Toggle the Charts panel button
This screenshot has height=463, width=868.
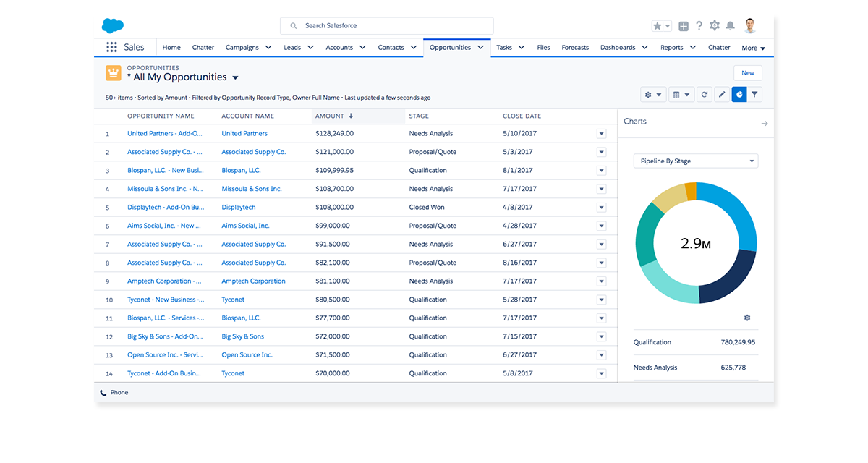[739, 94]
